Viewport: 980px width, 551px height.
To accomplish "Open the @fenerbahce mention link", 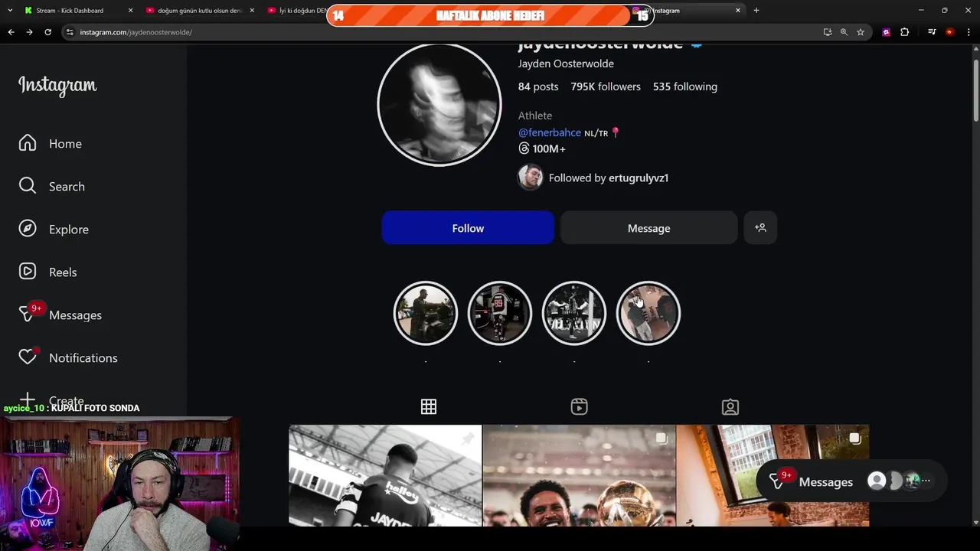I will [550, 132].
